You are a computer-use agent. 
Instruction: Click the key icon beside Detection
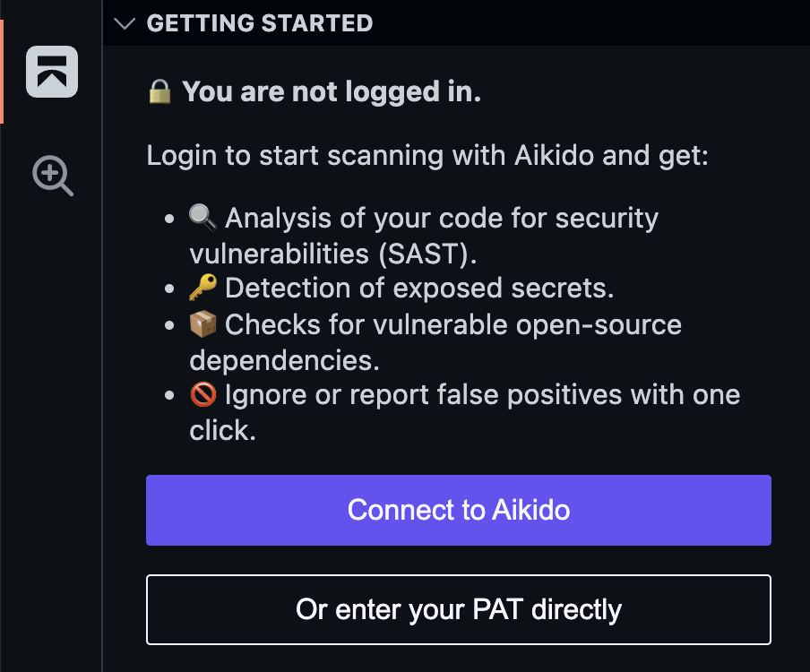pyautogui.click(x=202, y=288)
